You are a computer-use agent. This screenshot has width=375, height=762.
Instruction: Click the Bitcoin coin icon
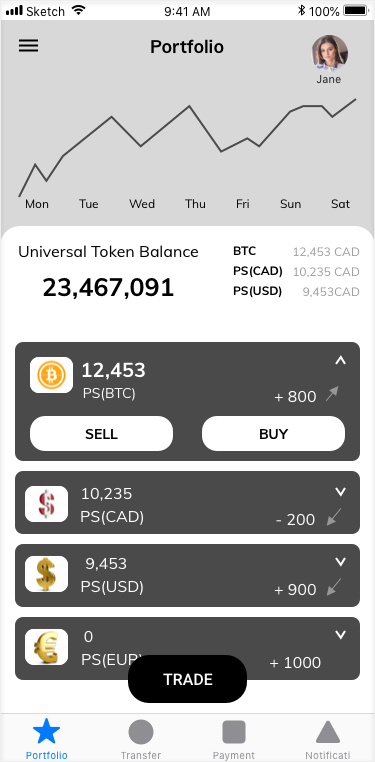(51, 375)
